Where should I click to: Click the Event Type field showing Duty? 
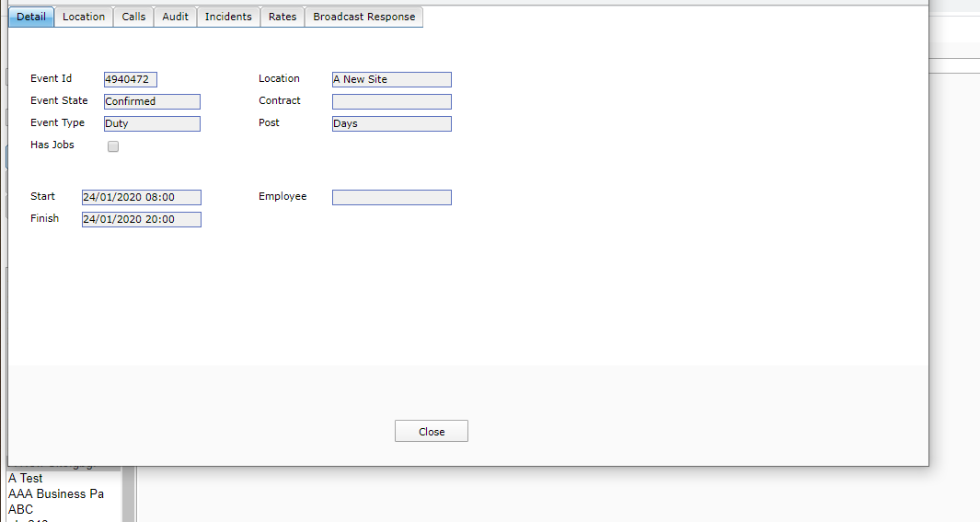click(152, 123)
